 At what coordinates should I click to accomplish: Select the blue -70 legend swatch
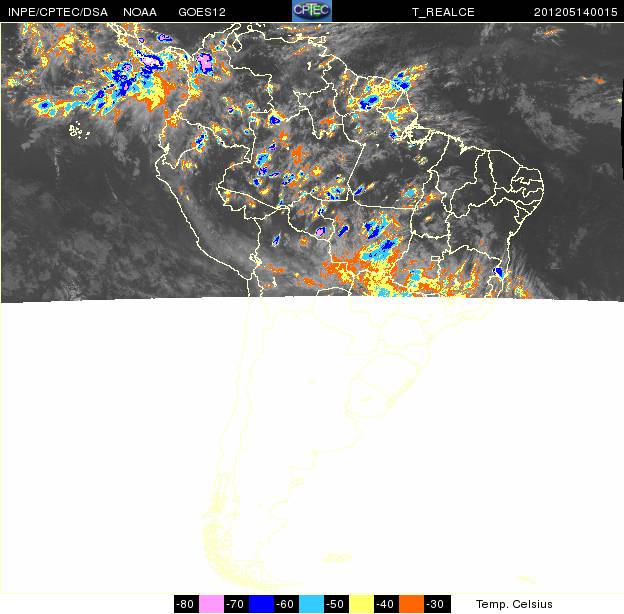(x=261, y=604)
